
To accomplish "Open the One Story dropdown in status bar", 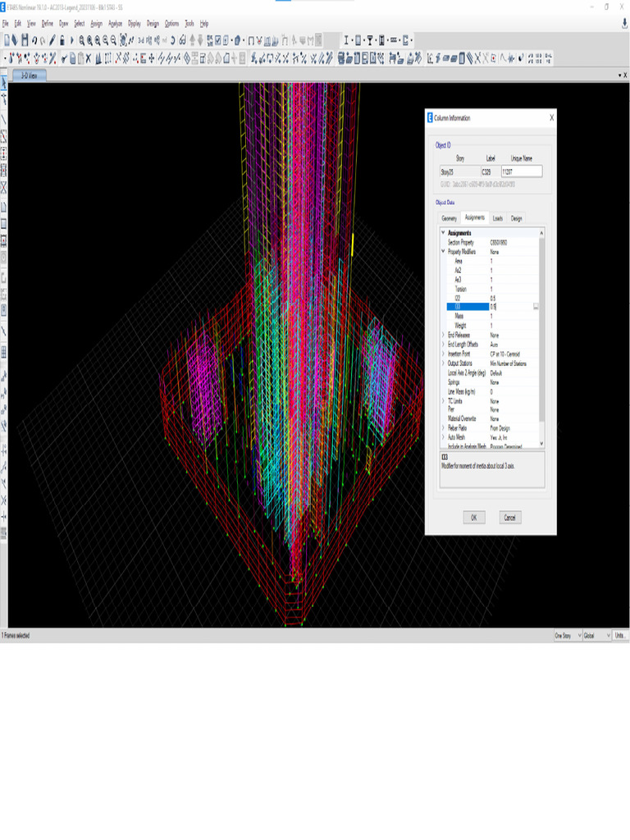I will point(565,636).
